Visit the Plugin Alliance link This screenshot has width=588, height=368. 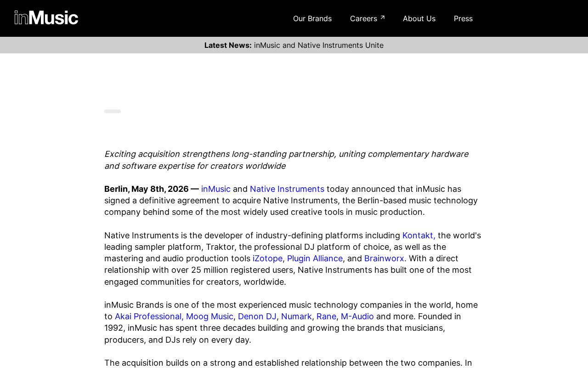click(x=315, y=259)
